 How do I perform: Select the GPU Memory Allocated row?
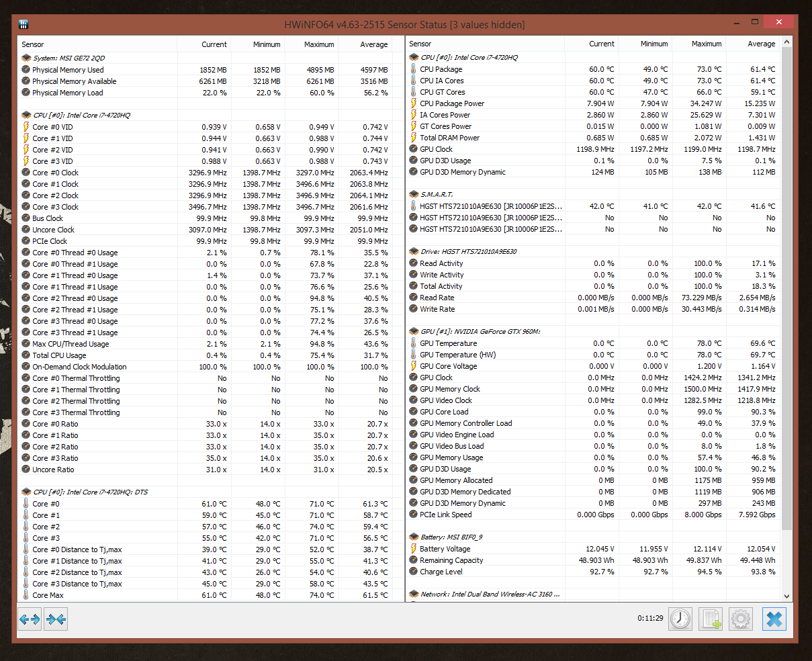coord(592,480)
